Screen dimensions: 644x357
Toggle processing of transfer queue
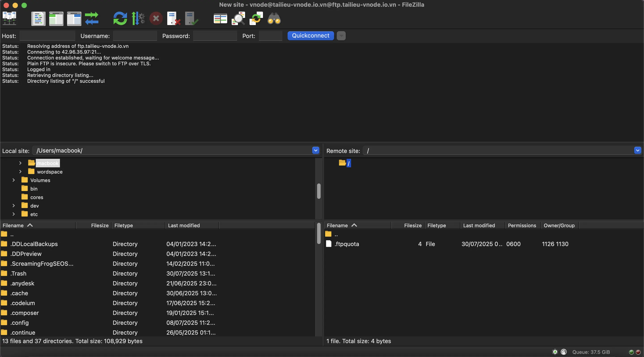[138, 19]
